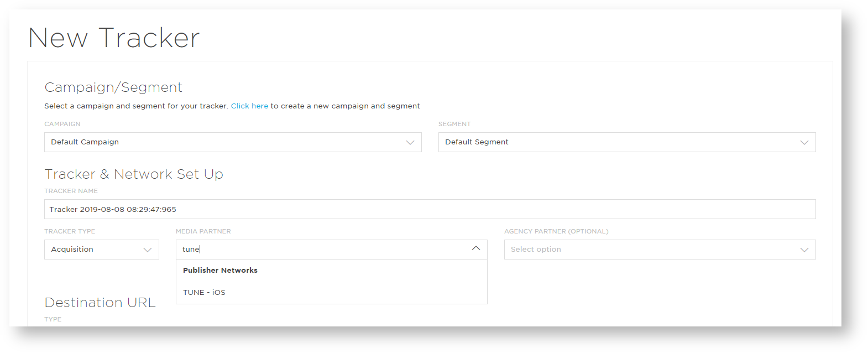Click the Campaign/Segment section heading
This screenshot has height=353, width=868.
tap(113, 87)
